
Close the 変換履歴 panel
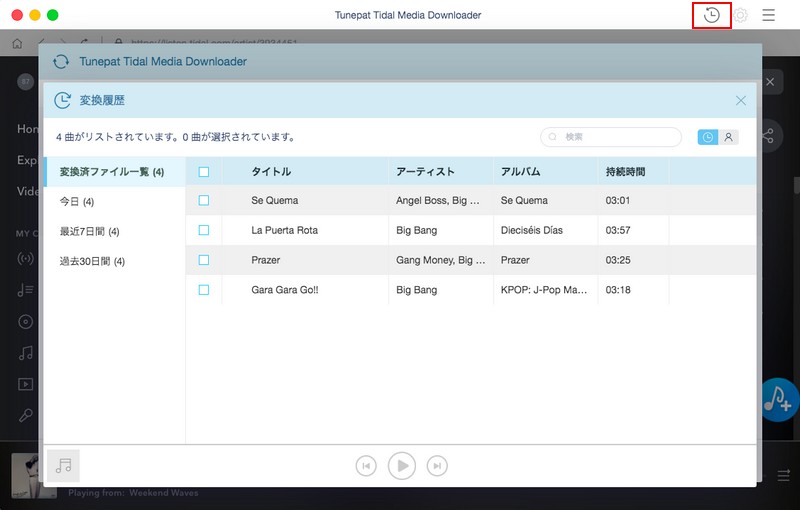point(741,100)
